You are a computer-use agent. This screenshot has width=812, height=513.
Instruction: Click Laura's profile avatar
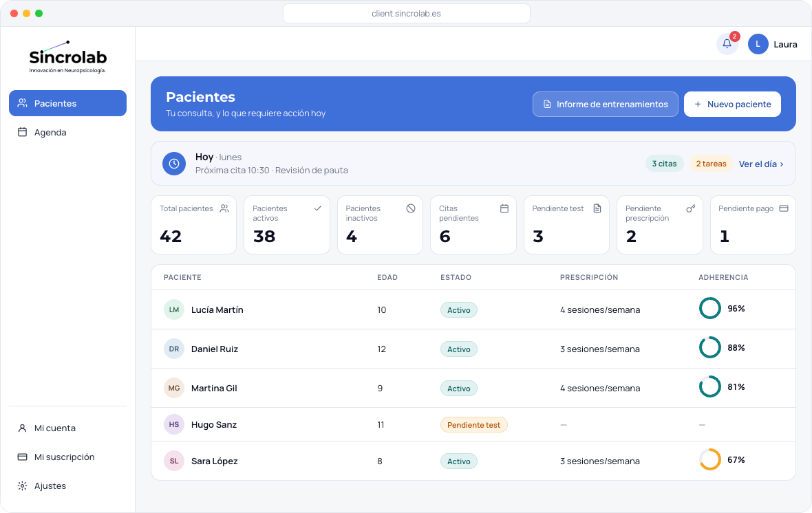pyautogui.click(x=758, y=44)
